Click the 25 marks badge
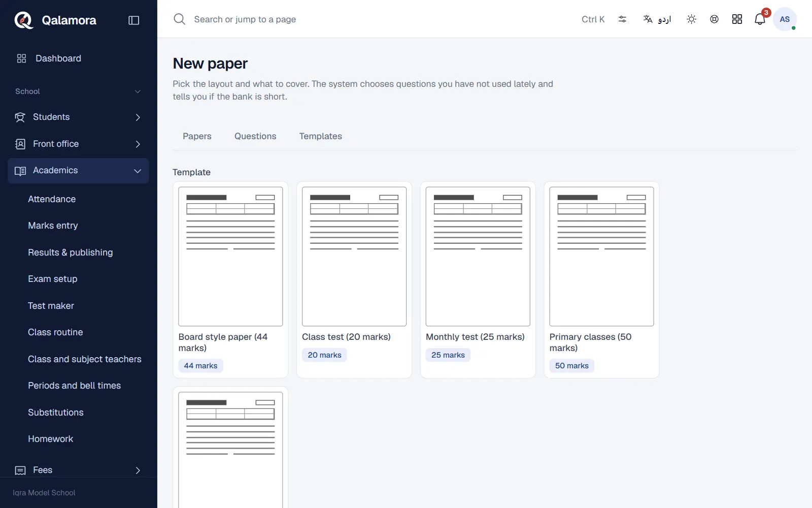 pyautogui.click(x=448, y=355)
